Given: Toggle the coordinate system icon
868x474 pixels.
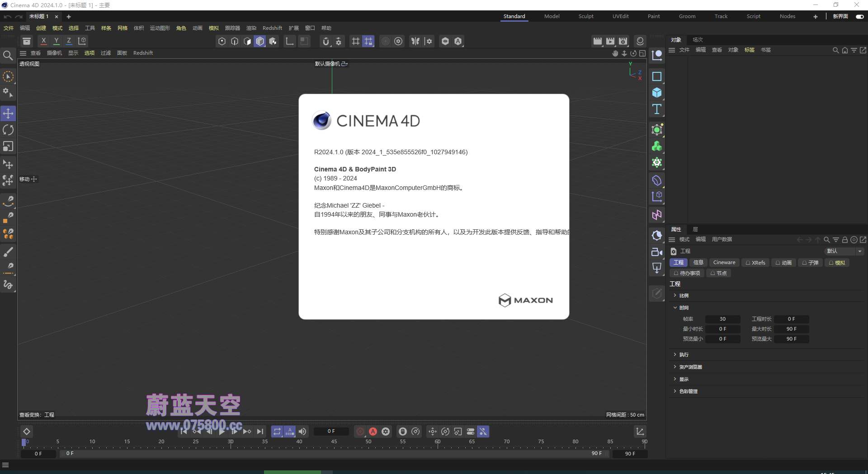Looking at the screenshot, I should pos(82,41).
